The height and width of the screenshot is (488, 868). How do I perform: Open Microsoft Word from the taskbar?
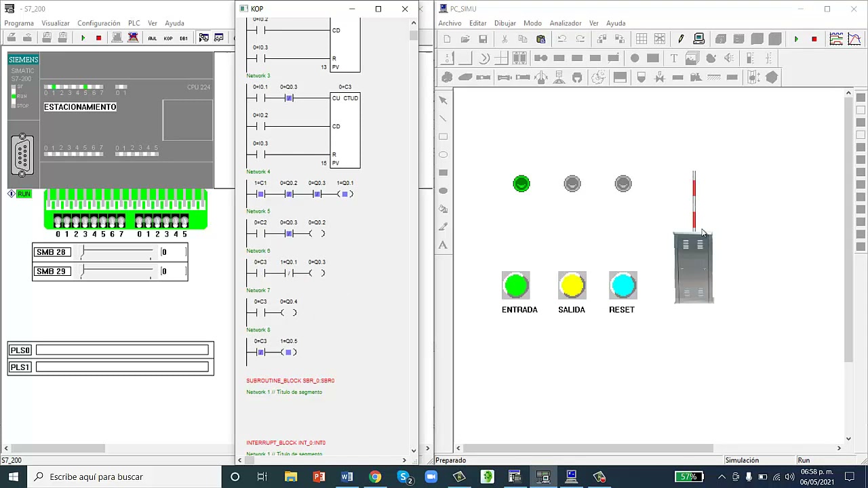347,477
